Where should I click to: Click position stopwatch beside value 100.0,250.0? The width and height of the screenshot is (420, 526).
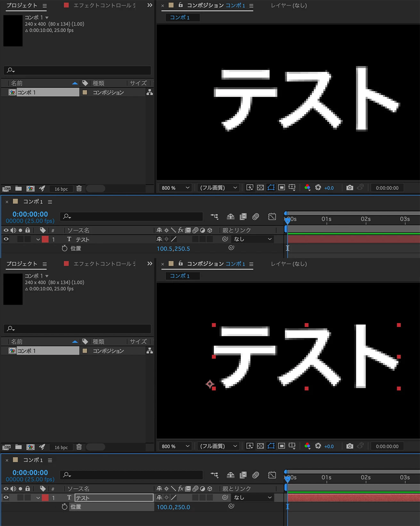tap(64, 507)
